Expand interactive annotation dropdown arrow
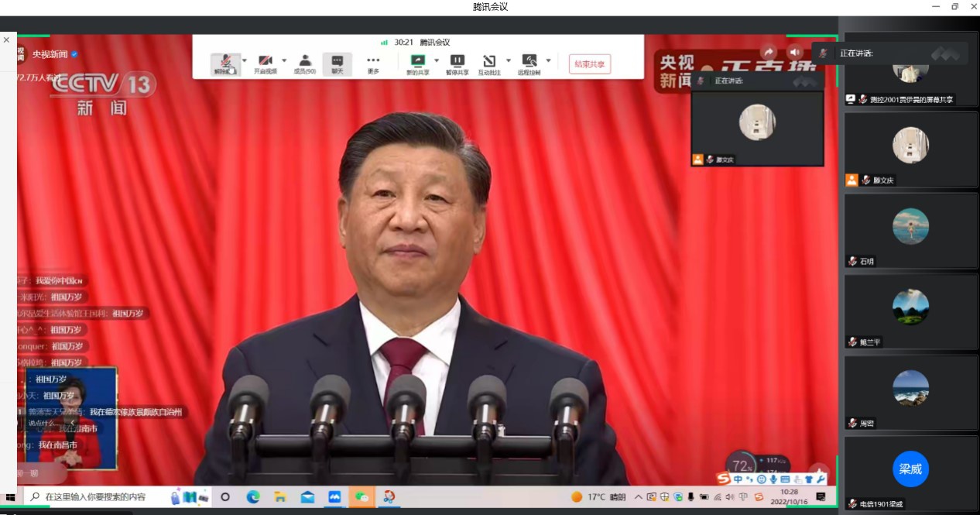Viewport: 980px width, 515px height. [509, 60]
